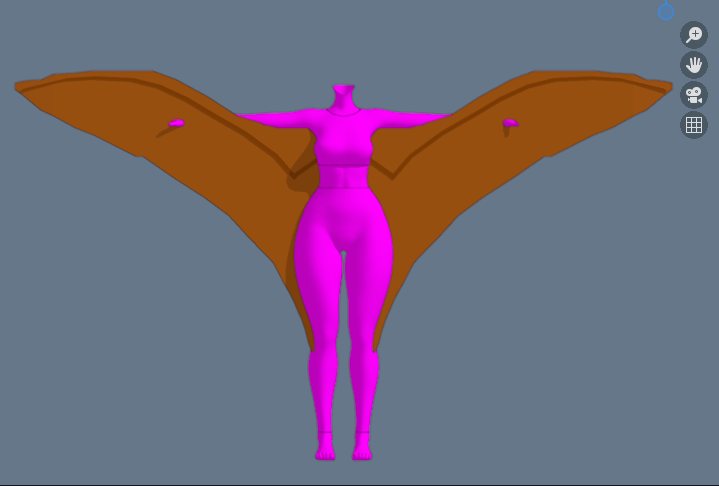Viewport: 719px width, 486px height.
Task: Open the camera view options
Action: pyautogui.click(x=694, y=95)
